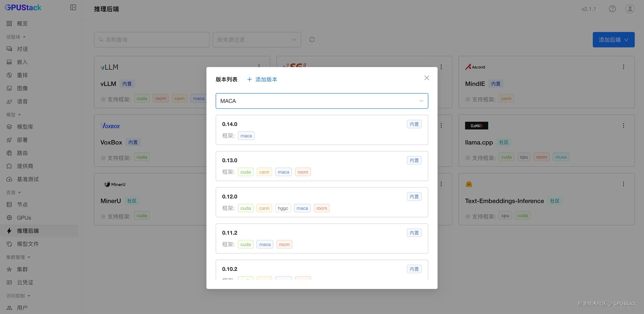This screenshot has width=644, height=314.
Task: Click the refresh icon beside the source filter
Action: click(312, 39)
